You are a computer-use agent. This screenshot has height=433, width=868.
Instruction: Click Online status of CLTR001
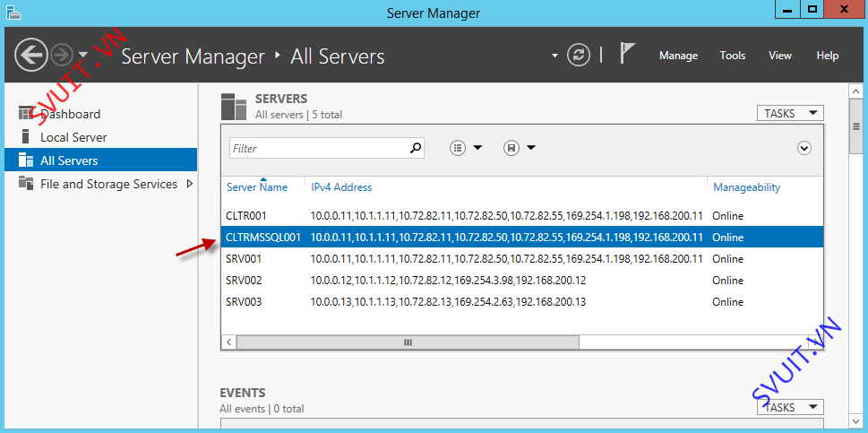(727, 215)
